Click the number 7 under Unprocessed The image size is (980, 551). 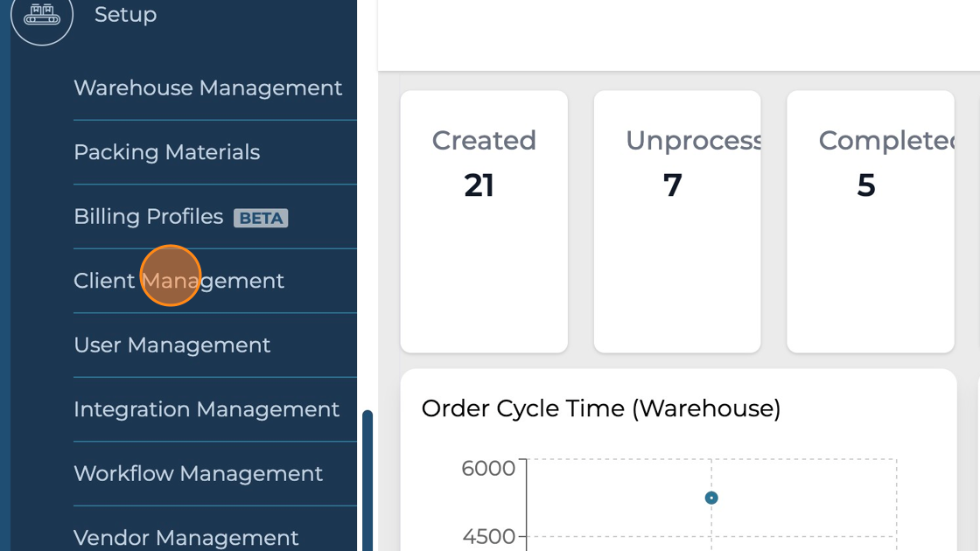click(672, 185)
